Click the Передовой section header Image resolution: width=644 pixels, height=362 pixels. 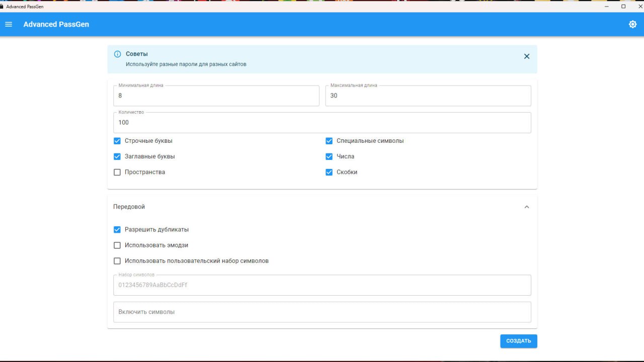pyautogui.click(x=129, y=207)
